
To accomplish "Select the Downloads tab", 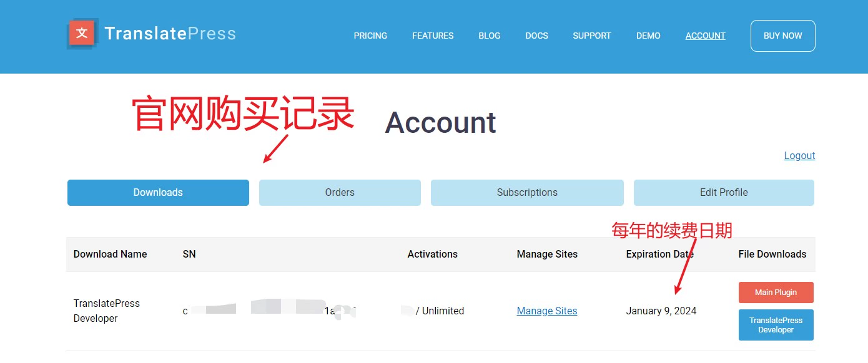I will pos(158,193).
